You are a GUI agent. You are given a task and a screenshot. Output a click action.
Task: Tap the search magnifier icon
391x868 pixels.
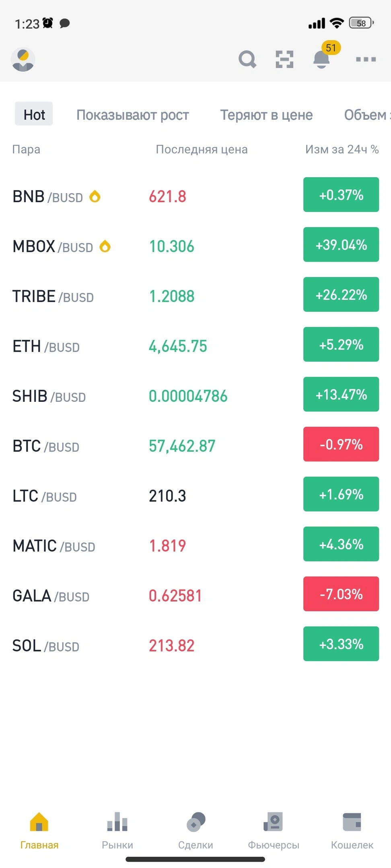pos(247,59)
